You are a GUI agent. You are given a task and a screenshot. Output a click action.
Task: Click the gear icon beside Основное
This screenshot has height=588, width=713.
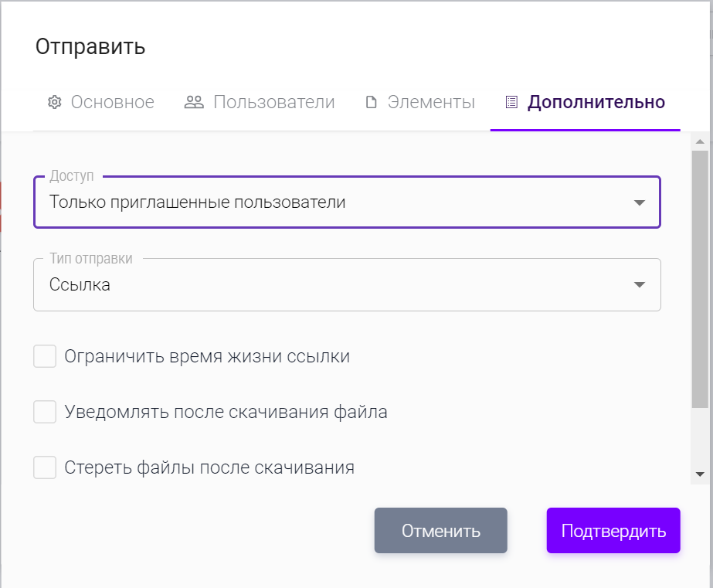coord(54,103)
